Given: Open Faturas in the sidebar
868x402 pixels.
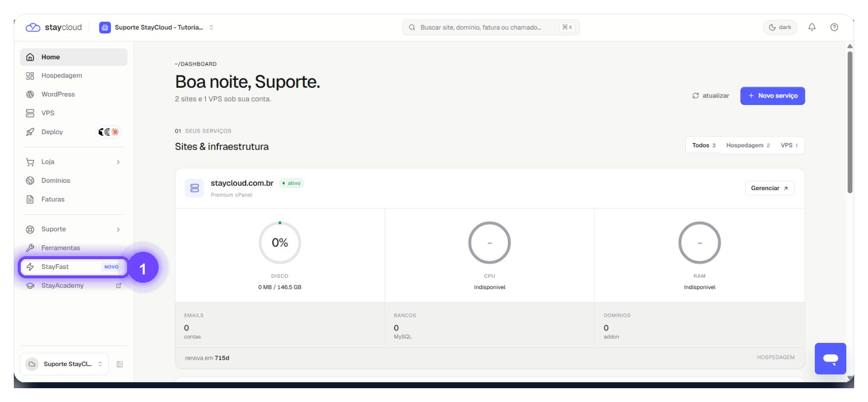Looking at the screenshot, I should tap(73, 200).
